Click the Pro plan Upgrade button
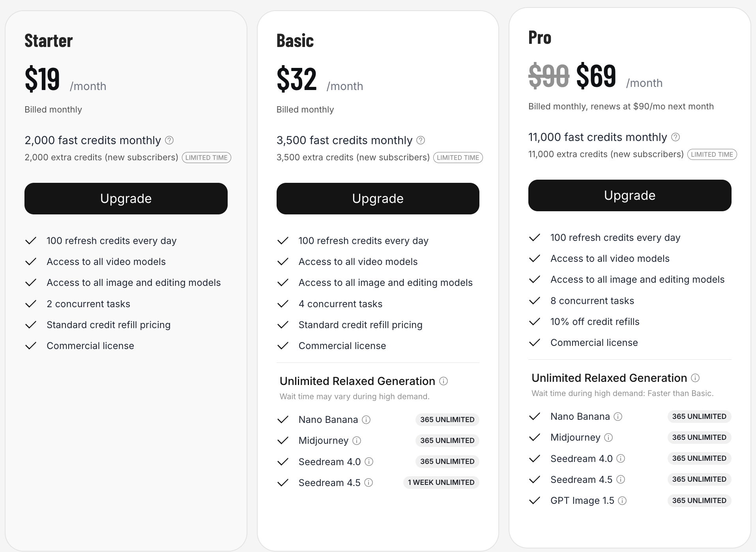This screenshot has height=552, width=756. click(x=629, y=195)
